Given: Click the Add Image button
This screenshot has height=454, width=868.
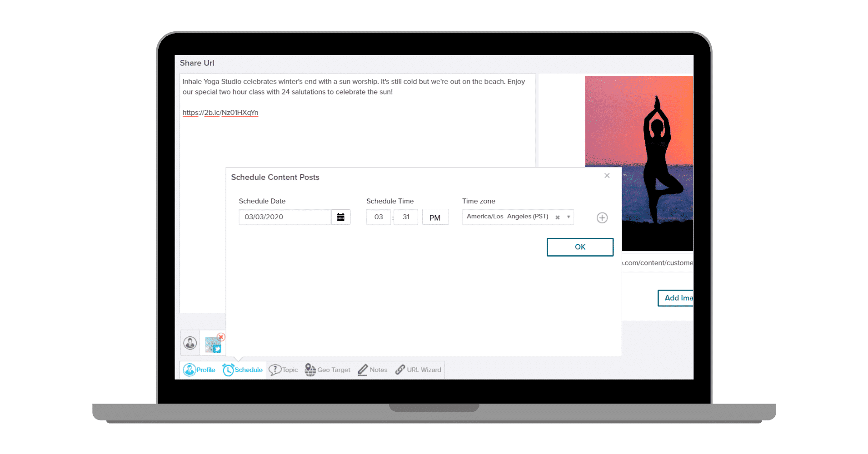Looking at the screenshot, I should click(676, 298).
